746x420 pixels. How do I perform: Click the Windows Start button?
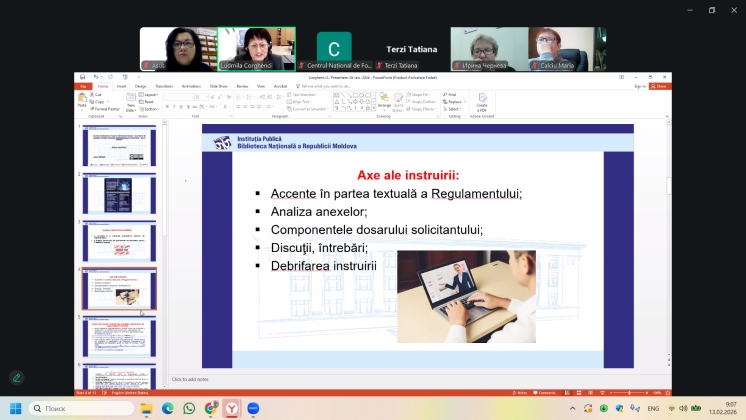click(15, 408)
